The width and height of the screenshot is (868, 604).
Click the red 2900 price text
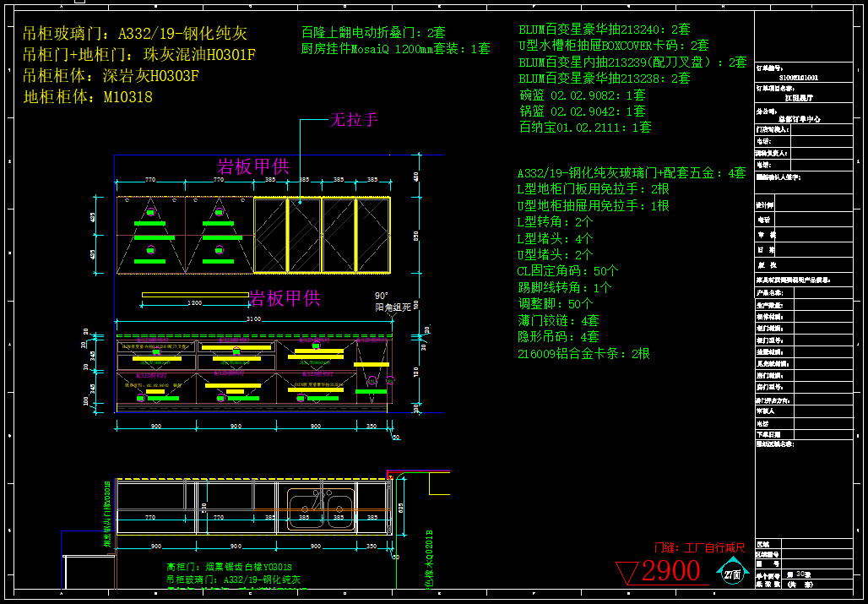670,572
